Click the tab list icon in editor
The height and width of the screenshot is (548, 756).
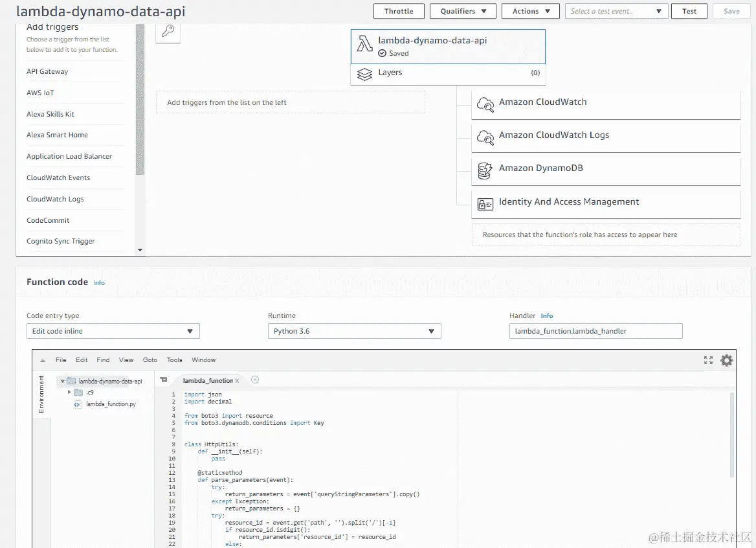tap(164, 380)
